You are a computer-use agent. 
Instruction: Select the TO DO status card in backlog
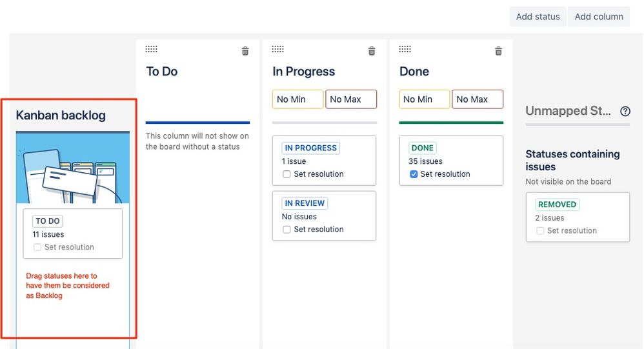point(73,234)
